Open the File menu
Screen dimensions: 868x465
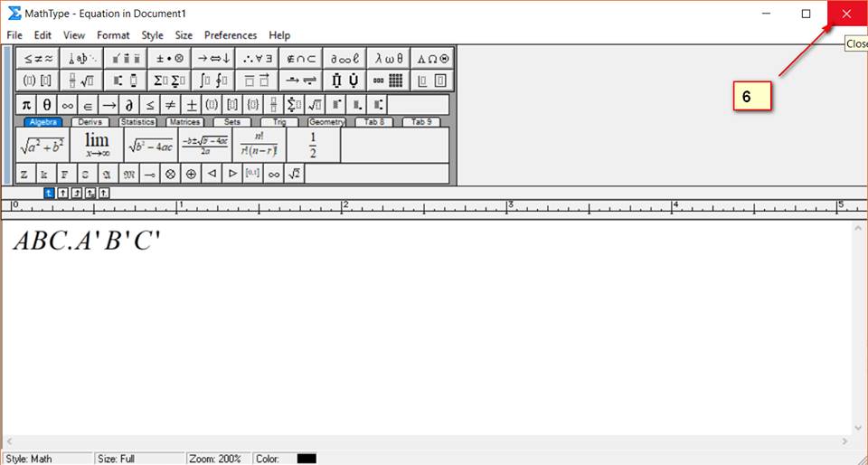coord(14,35)
